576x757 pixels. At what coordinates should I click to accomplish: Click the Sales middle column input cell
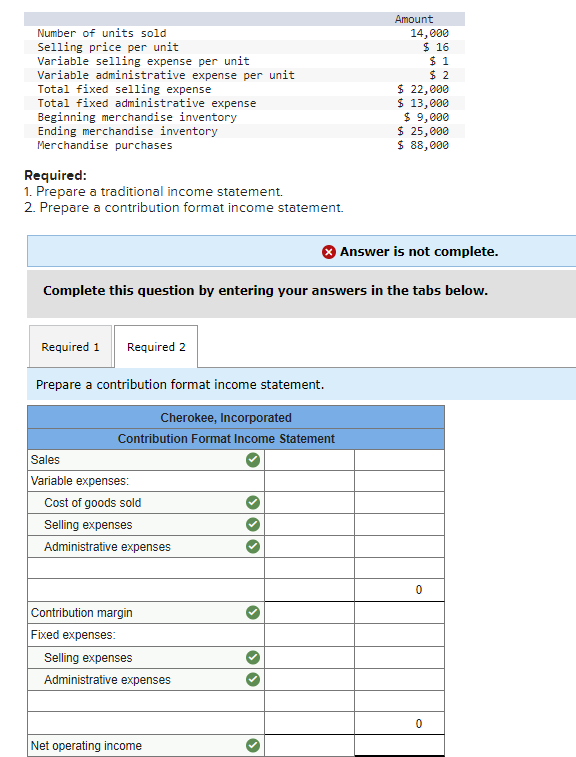tap(309, 460)
